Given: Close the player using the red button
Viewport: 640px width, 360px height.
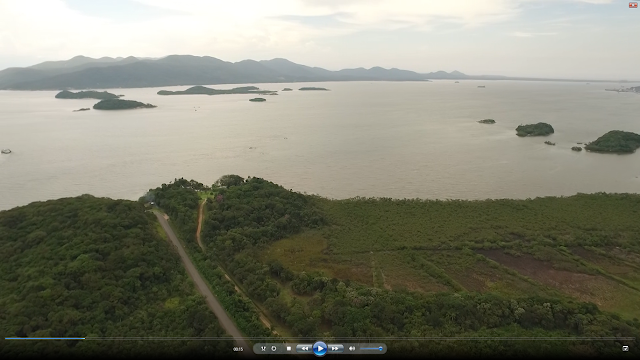Looking at the screenshot, I should pyautogui.click(x=633, y=4).
